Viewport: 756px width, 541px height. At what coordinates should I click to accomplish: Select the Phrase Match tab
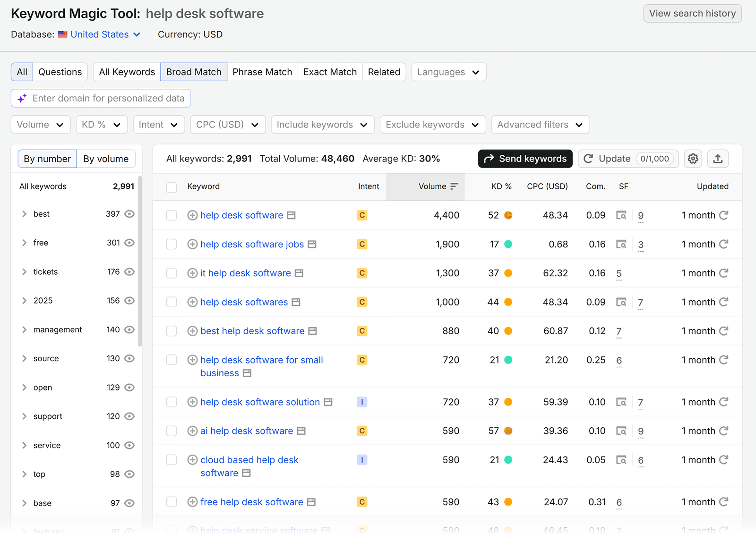tap(262, 72)
